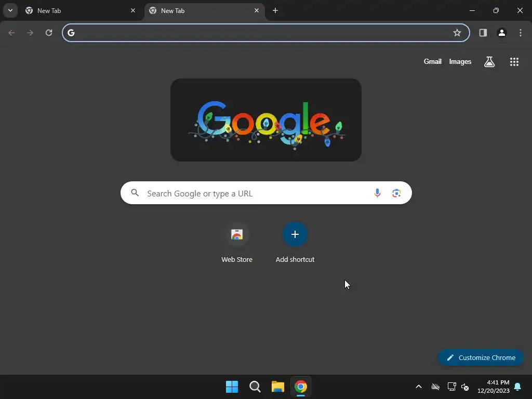
Task: Open network status tray icon
Action: point(451,387)
